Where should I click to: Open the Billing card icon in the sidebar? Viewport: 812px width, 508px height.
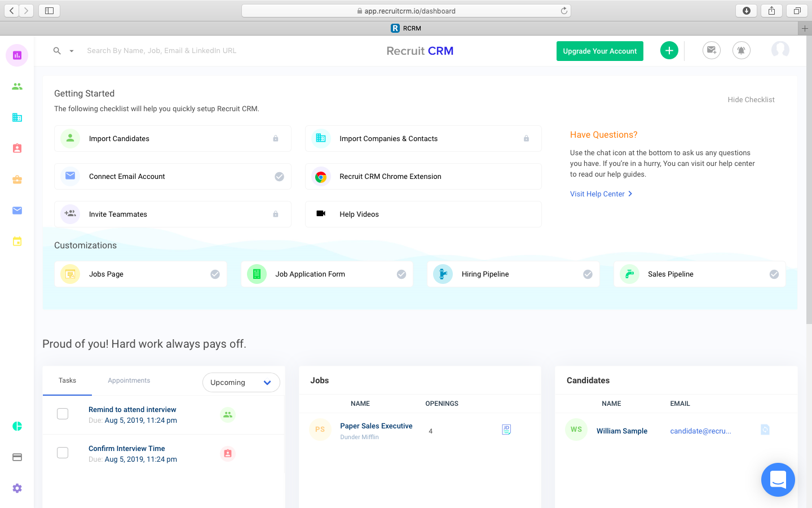tap(17, 457)
